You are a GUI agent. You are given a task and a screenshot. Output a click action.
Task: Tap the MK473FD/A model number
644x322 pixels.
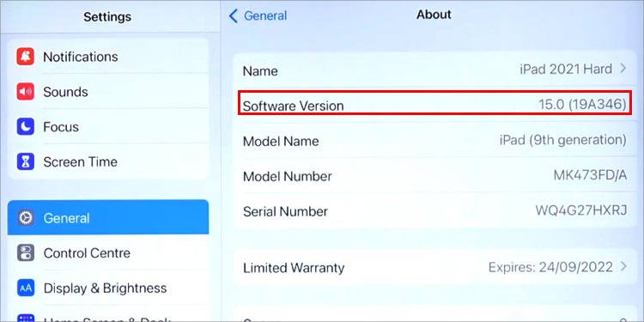(x=590, y=175)
